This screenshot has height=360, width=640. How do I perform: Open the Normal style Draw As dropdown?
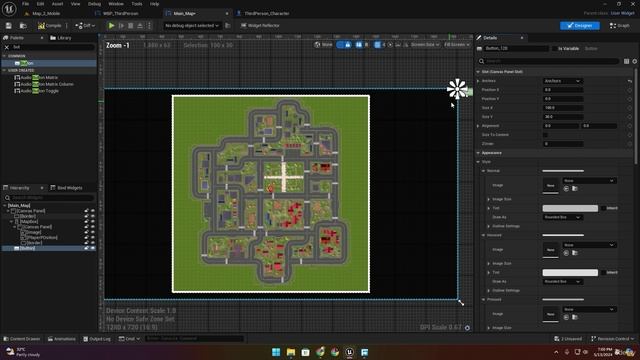pos(562,218)
